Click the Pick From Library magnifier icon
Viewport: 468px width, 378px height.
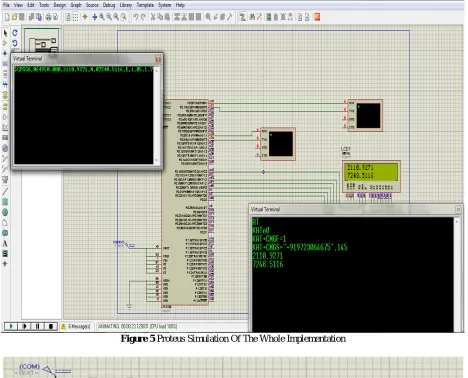point(208,17)
